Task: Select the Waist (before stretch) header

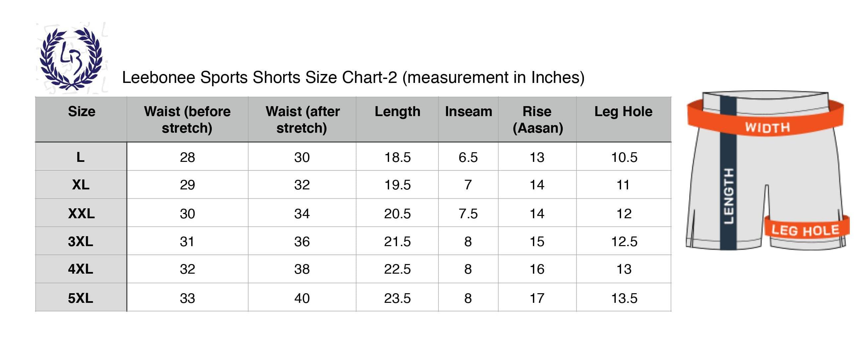Action: 187,119
